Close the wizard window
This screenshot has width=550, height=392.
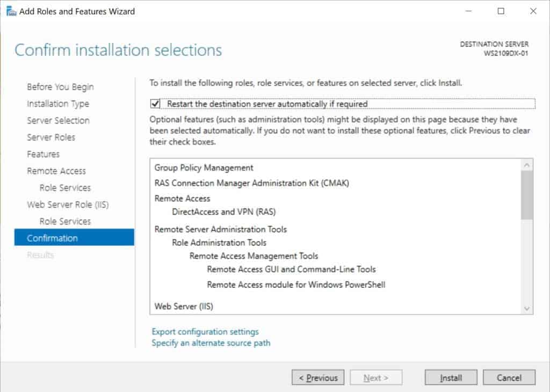click(533, 11)
